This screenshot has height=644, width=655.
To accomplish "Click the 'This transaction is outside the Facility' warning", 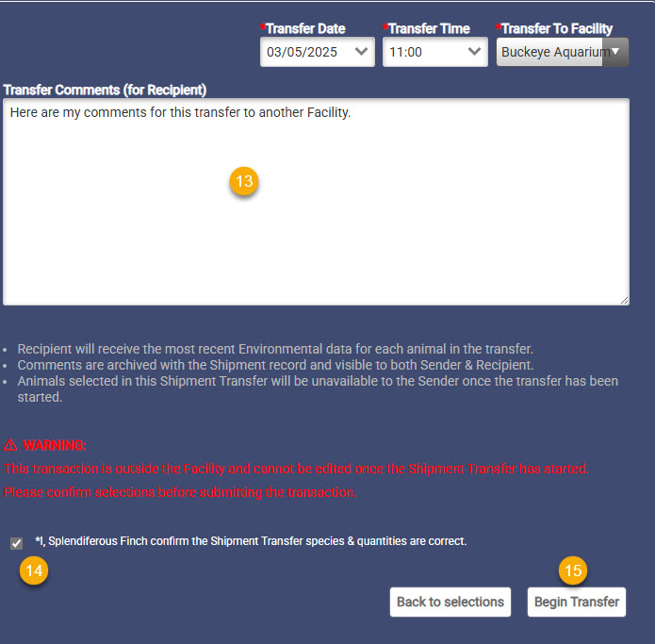I will click(296, 469).
